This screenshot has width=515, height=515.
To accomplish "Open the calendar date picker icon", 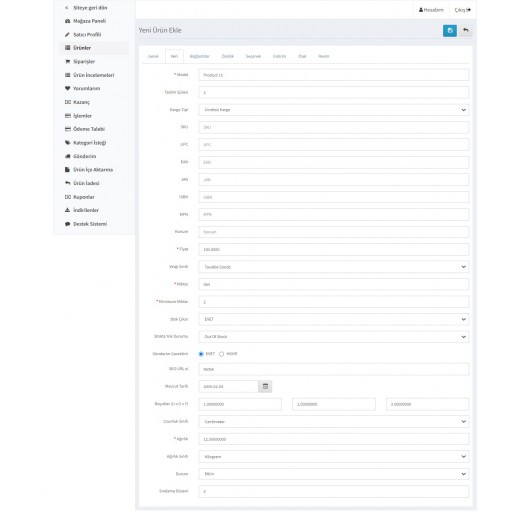I will [x=265, y=386].
